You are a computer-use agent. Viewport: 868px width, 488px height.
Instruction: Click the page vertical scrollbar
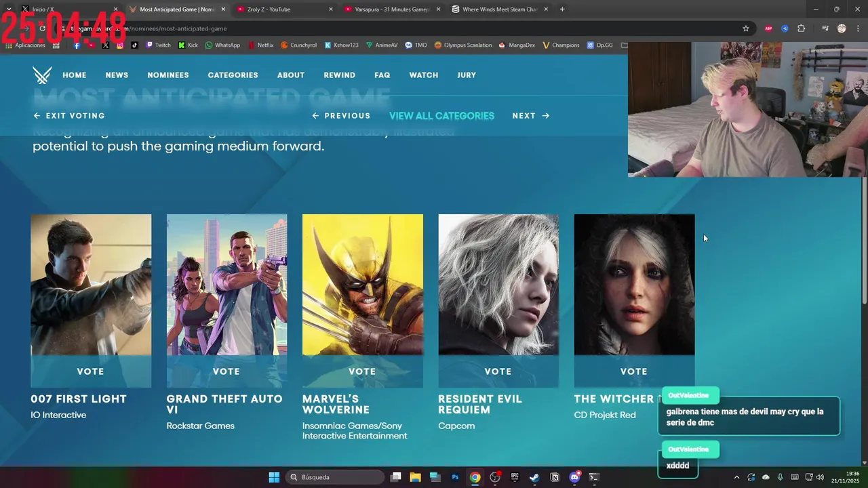[864, 241]
